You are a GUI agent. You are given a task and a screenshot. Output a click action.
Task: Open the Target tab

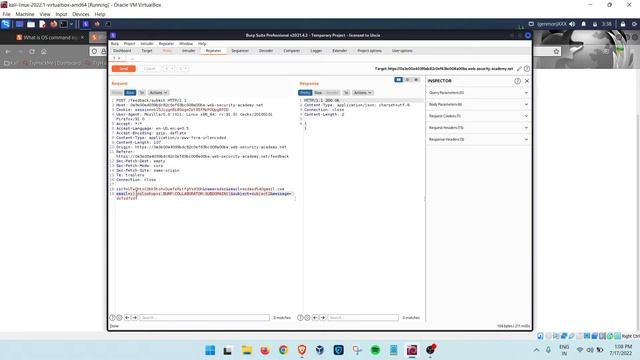click(147, 51)
